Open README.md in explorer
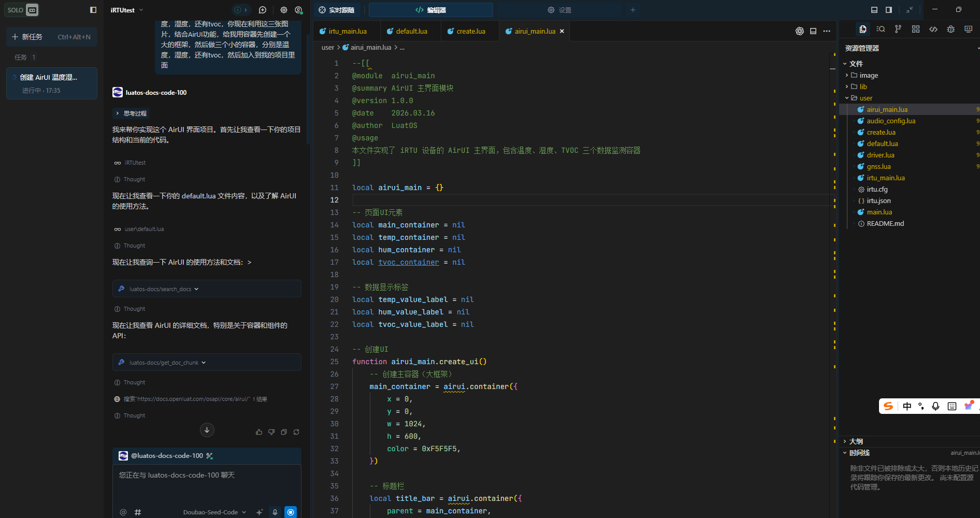This screenshot has width=980, height=518. [x=910, y=223]
